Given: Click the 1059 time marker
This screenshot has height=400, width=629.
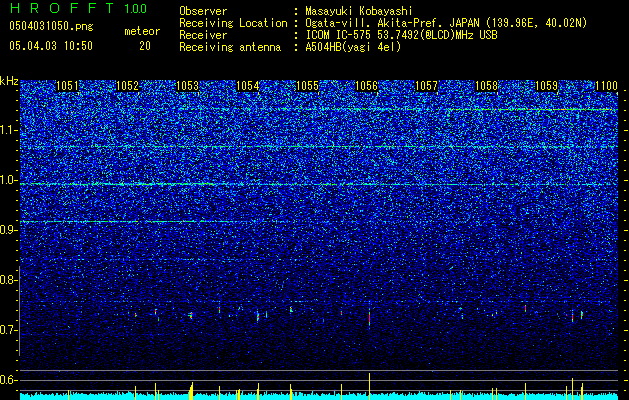Looking at the screenshot, I should coord(546,86).
